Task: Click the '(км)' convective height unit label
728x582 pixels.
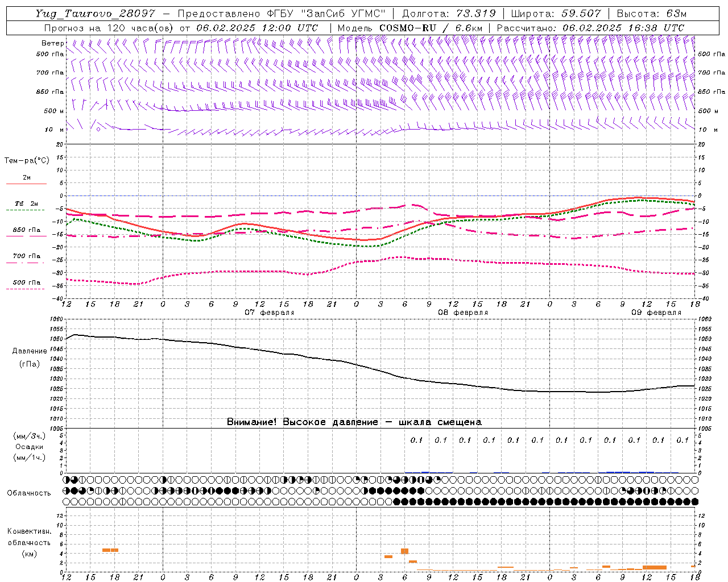Action: (x=29, y=554)
